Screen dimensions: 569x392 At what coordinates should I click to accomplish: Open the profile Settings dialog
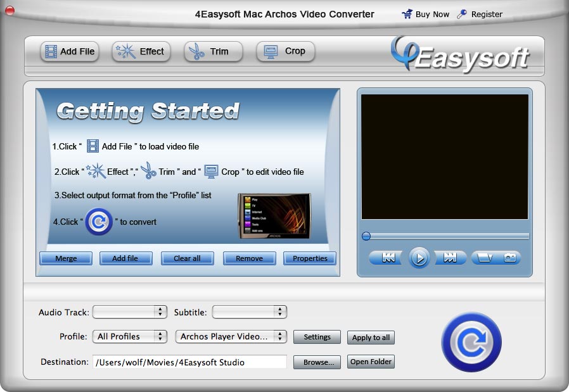(317, 337)
